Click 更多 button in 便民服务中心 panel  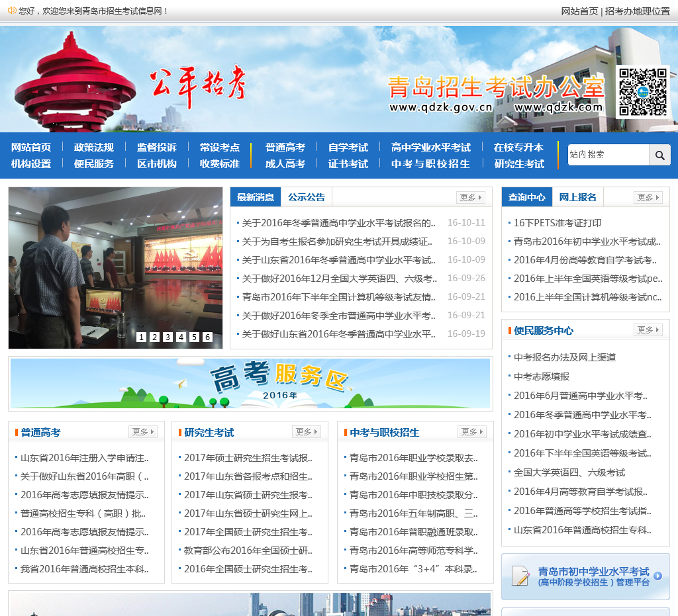[x=648, y=330]
